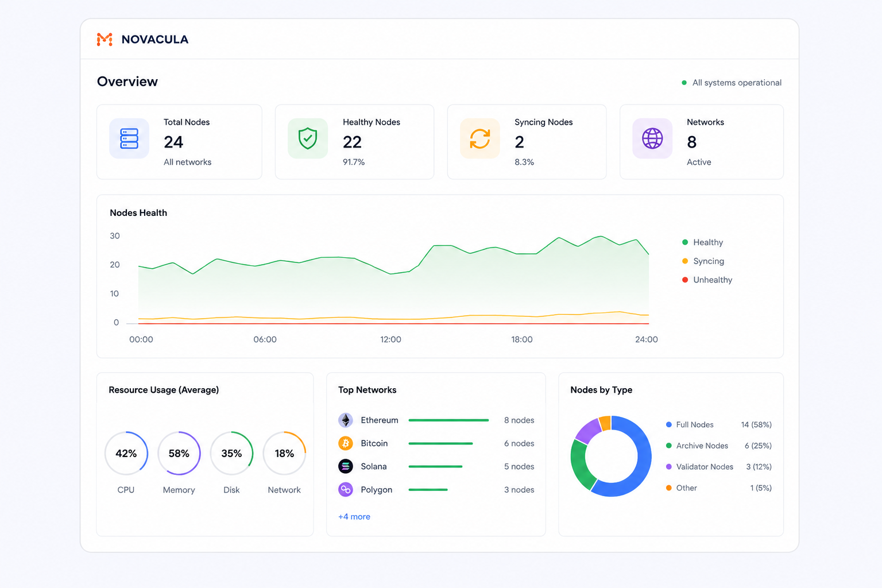The height and width of the screenshot is (588, 882).
Task: Click the CPU 42% usage gauge
Action: pyautogui.click(x=126, y=453)
